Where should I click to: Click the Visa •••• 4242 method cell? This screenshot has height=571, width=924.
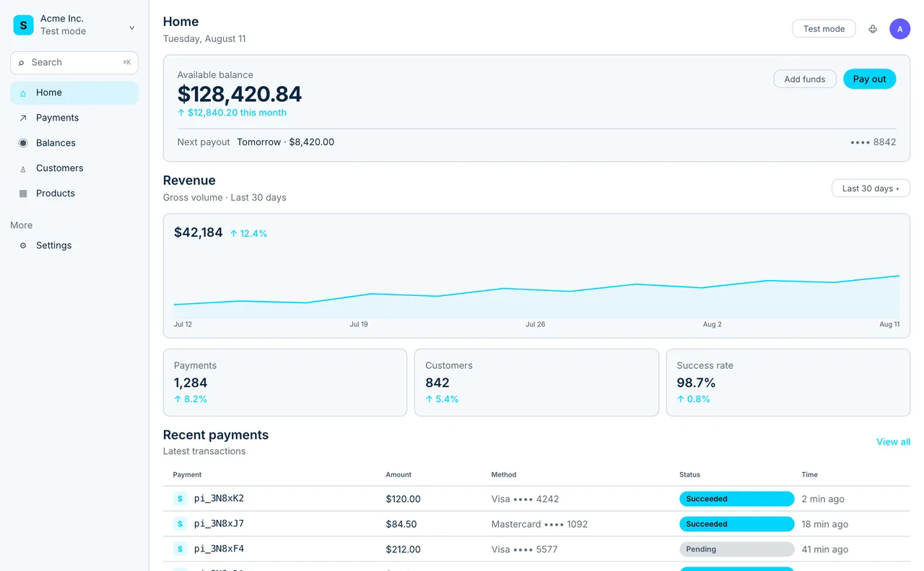point(525,499)
